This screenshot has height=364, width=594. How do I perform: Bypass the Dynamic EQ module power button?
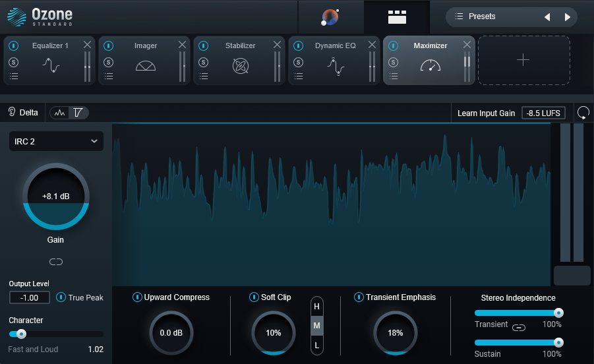coord(299,46)
